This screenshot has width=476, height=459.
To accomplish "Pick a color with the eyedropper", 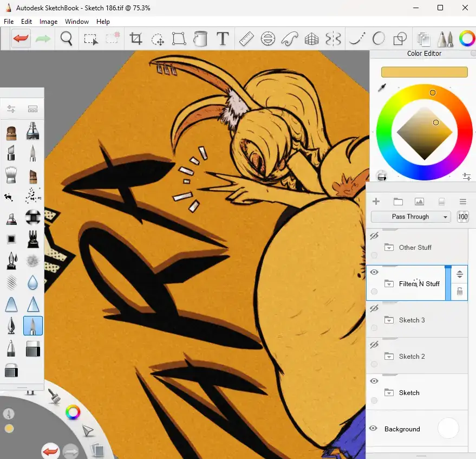I will point(382,88).
